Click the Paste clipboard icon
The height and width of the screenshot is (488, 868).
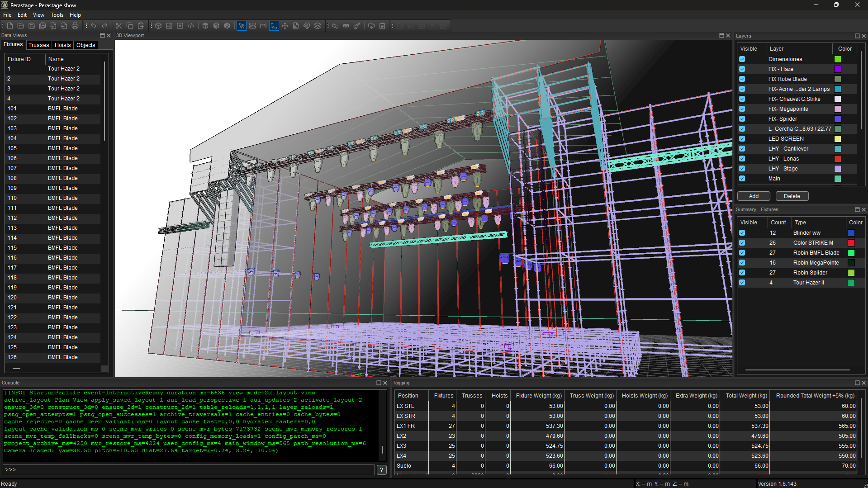(141, 26)
